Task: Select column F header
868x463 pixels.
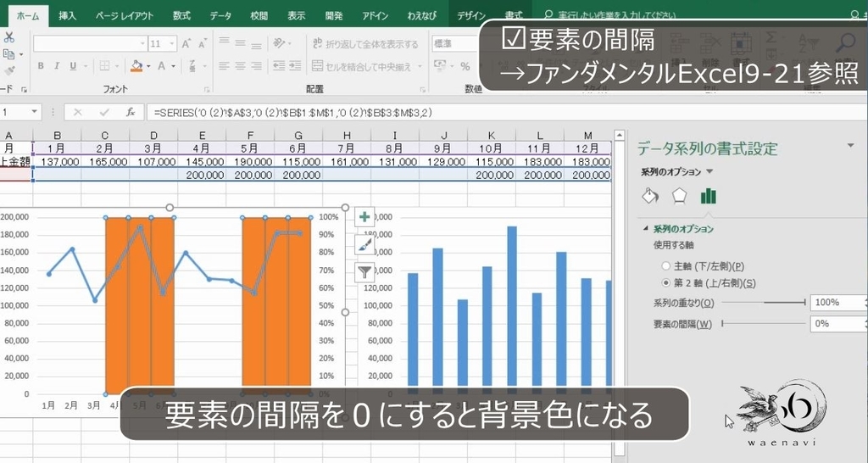Action: 250,135
